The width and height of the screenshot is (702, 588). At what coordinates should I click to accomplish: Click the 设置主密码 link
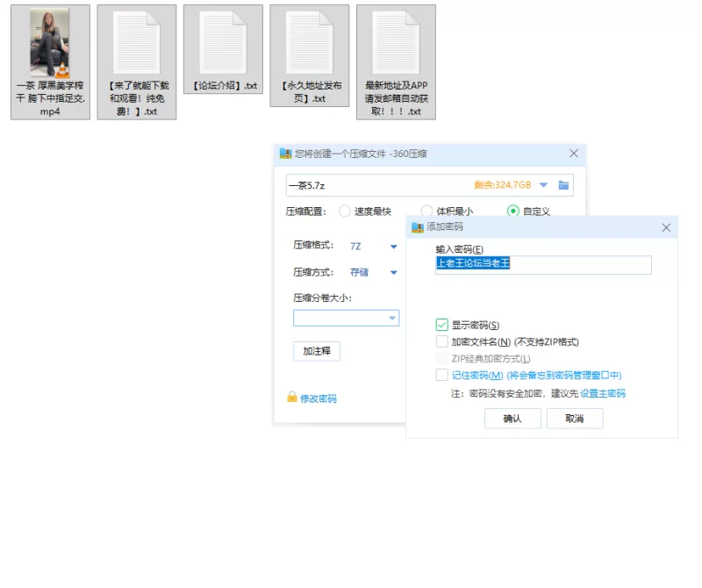tap(603, 393)
